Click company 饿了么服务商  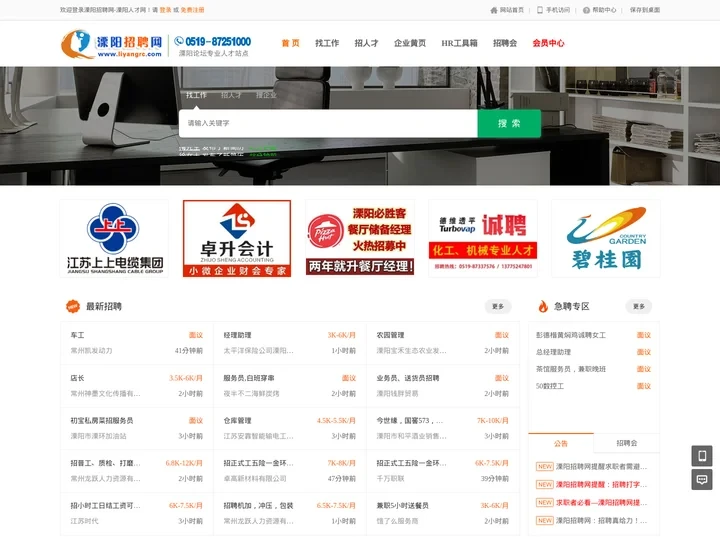click(x=397, y=521)
